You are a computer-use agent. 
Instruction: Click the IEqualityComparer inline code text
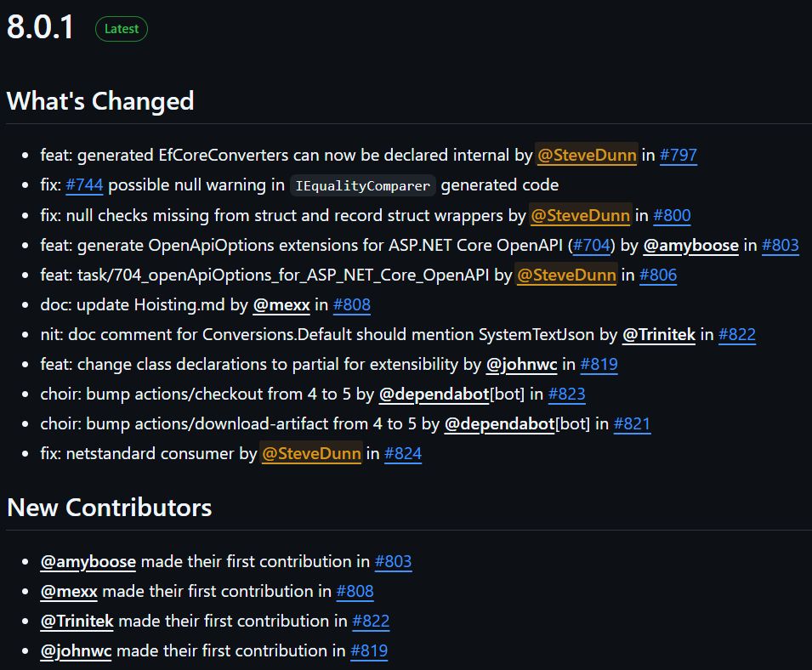tap(363, 186)
